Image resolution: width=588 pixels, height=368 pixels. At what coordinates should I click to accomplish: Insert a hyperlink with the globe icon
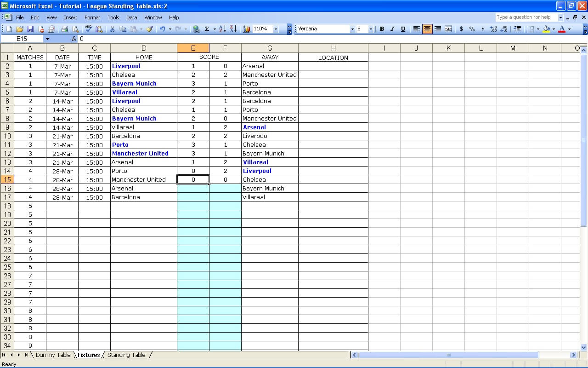196,29
